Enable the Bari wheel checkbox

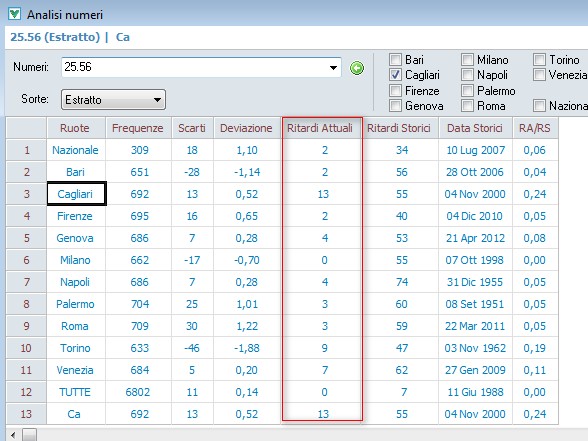pos(395,59)
